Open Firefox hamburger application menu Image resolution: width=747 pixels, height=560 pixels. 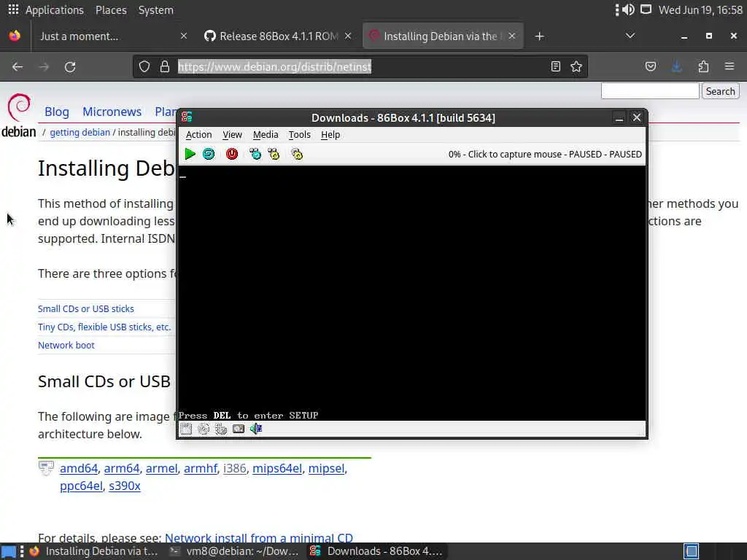(729, 66)
